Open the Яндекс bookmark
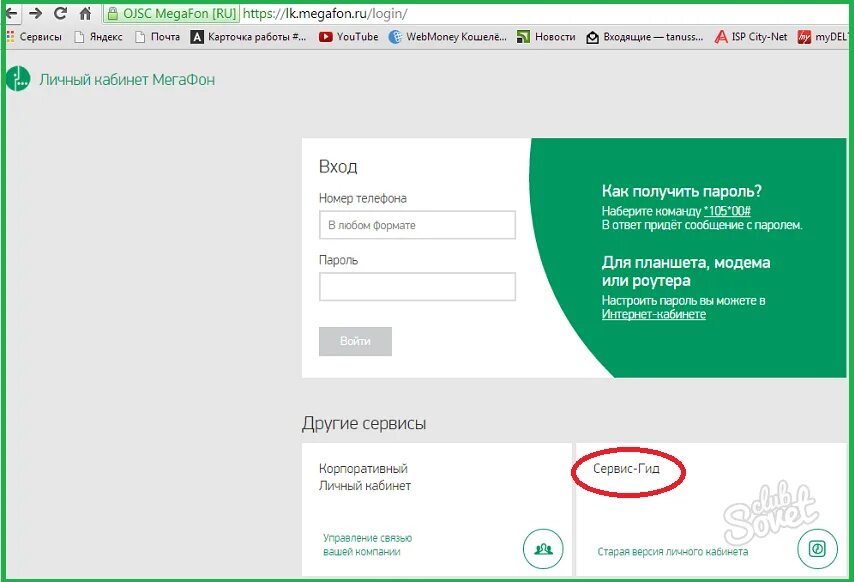This screenshot has width=854, height=582. click(99, 37)
